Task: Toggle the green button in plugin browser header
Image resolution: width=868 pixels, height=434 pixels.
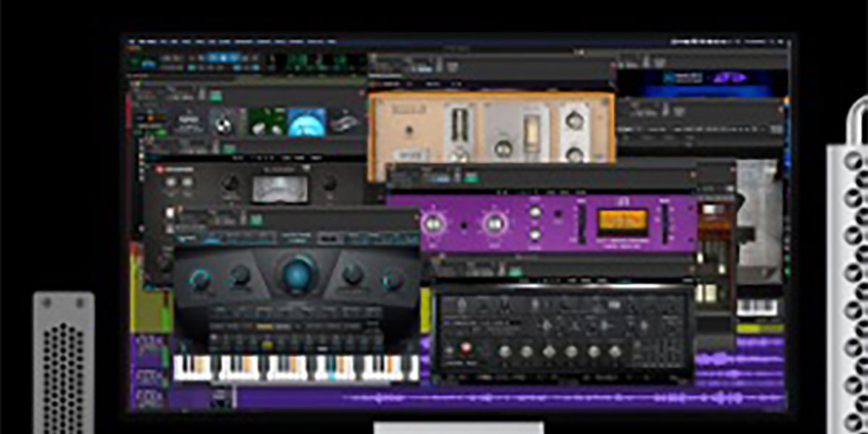Action: 216,95
